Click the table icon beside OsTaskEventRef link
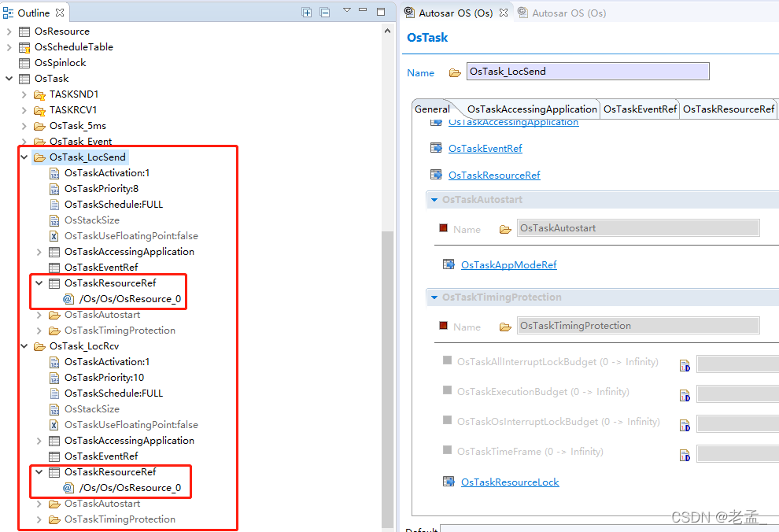The width and height of the screenshot is (779, 532). [436, 147]
